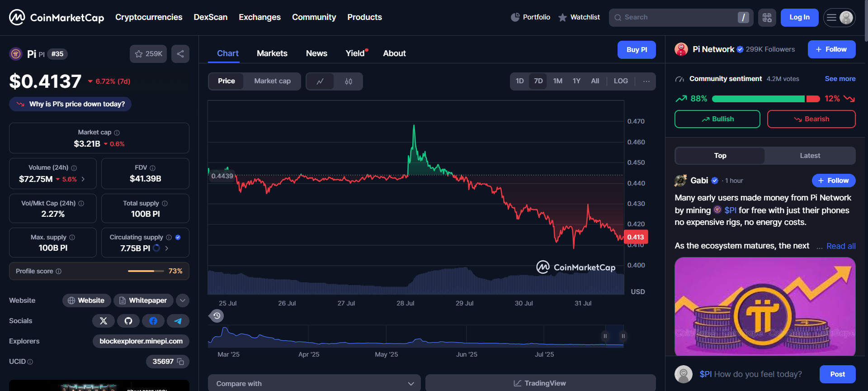Click the Profile score 73% progress bar
Screen dimensions: 868x391
146,271
